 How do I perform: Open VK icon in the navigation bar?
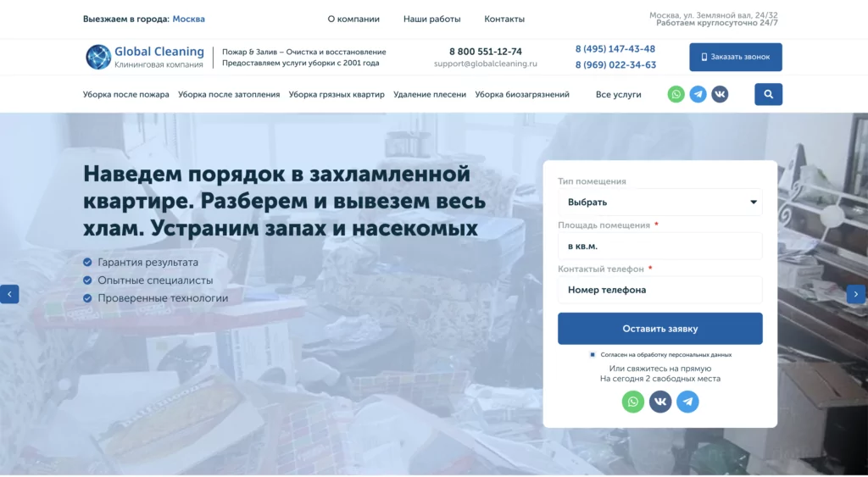pyautogui.click(x=720, y=94)
